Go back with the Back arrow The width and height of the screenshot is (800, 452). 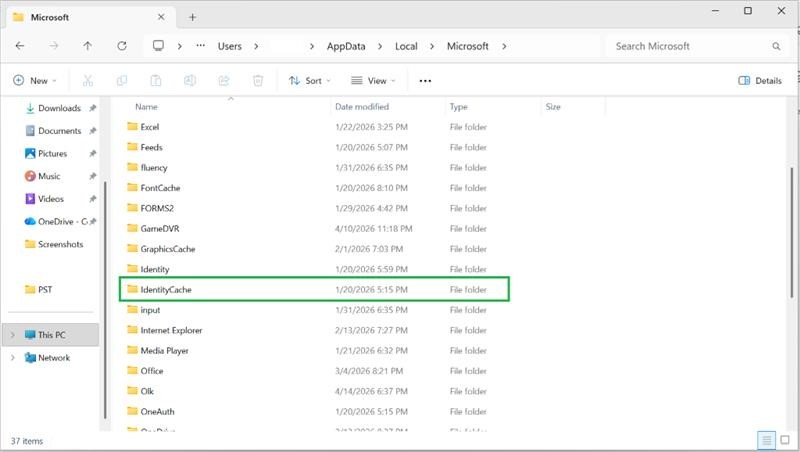tap(20, 46)
